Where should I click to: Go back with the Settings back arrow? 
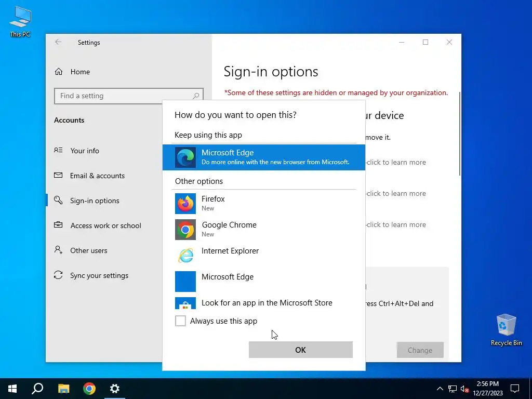(x=58, y=42)
